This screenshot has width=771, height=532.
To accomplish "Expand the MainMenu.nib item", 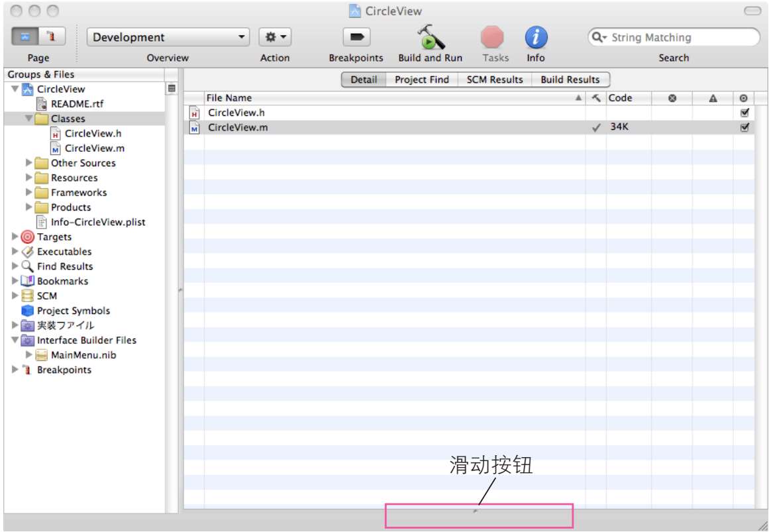I will tap(28, 354).
